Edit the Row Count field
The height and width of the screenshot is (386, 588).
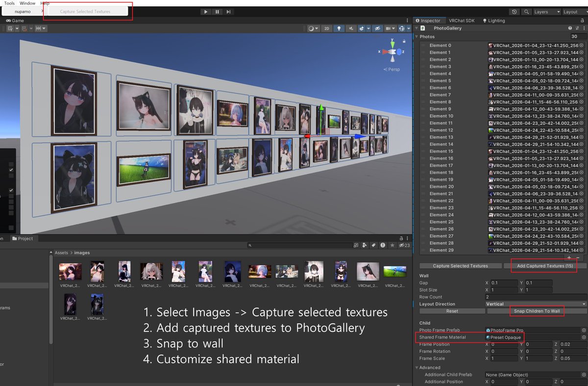536,297
